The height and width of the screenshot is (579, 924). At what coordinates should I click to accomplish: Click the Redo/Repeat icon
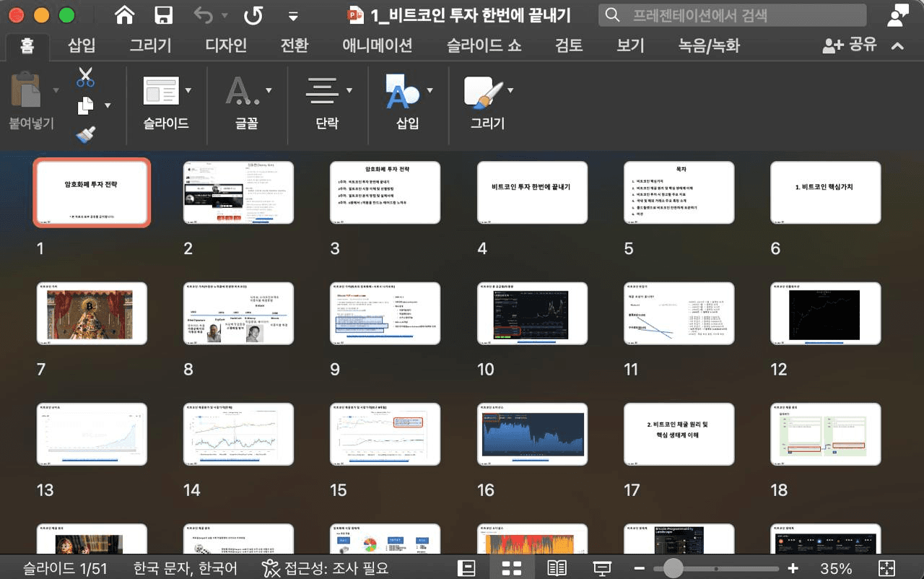click(253, 14)
